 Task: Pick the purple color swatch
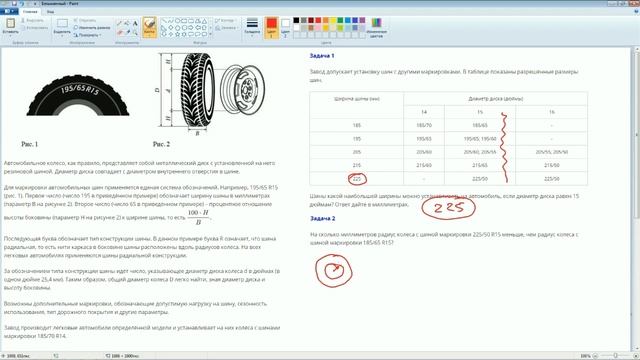click(x=362, y=20)
